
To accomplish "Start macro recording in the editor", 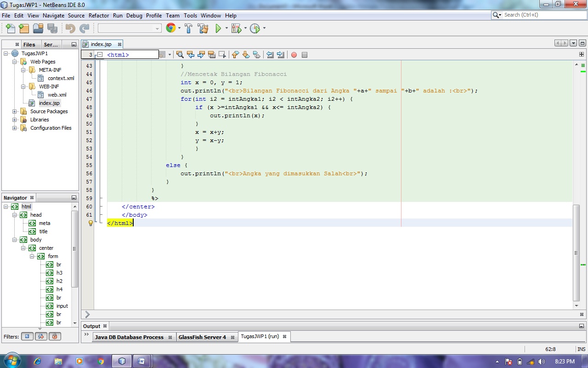I will coord(294,55).
